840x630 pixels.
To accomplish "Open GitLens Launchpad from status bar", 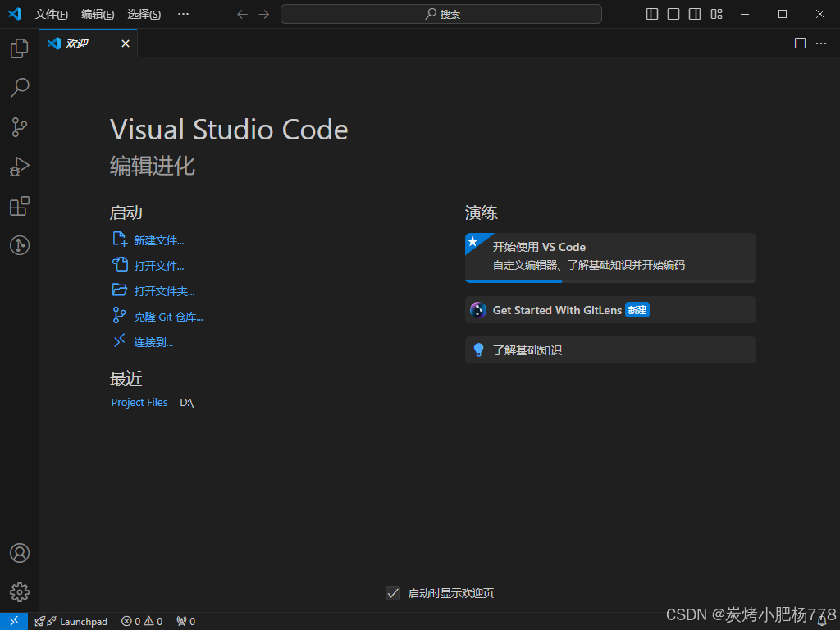I will pyautogui.click(x=71, y=622).
